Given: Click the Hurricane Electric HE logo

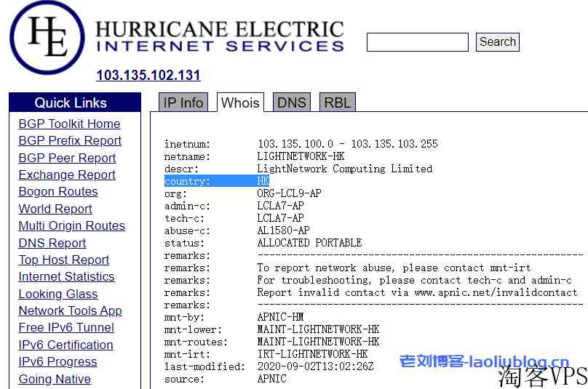Looking at the screenshot, I should point(47,38).
